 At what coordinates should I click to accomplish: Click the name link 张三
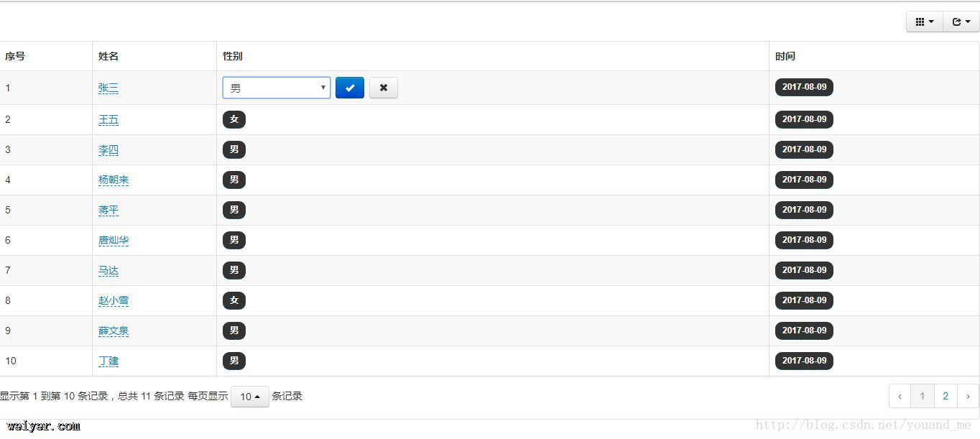point(108,88)
